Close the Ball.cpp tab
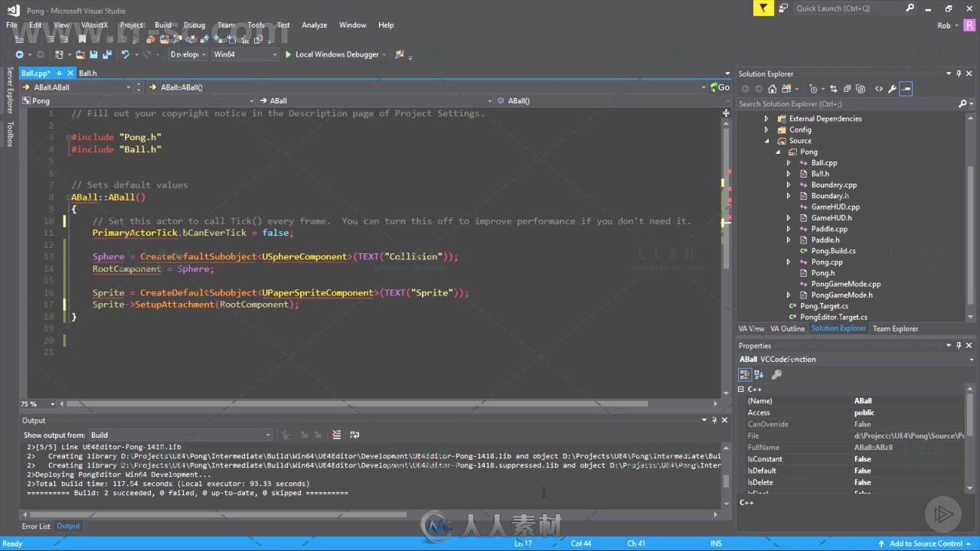 pos(69,73)
